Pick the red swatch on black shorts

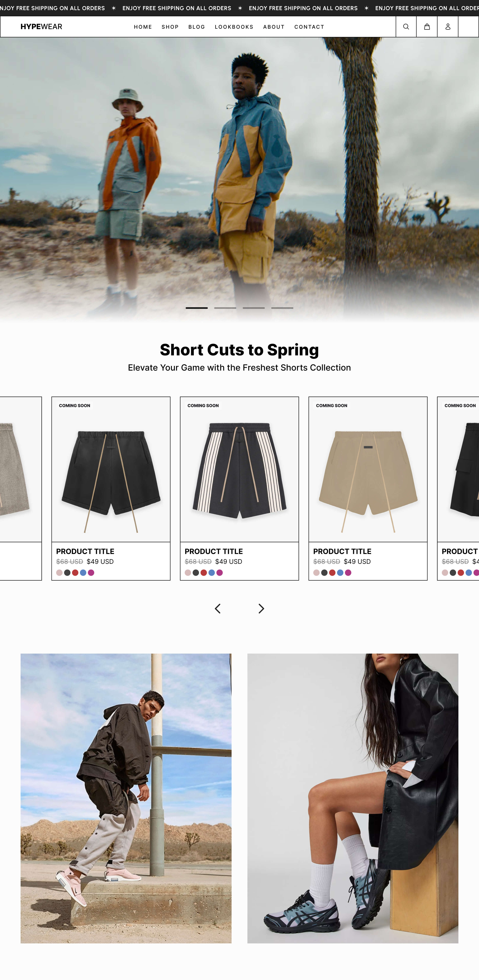[x=75, y=573]
